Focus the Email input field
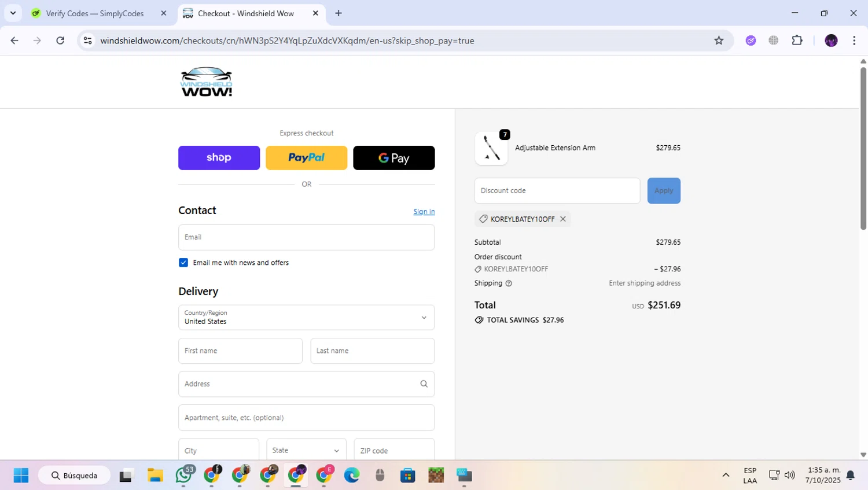 [306, 237]
